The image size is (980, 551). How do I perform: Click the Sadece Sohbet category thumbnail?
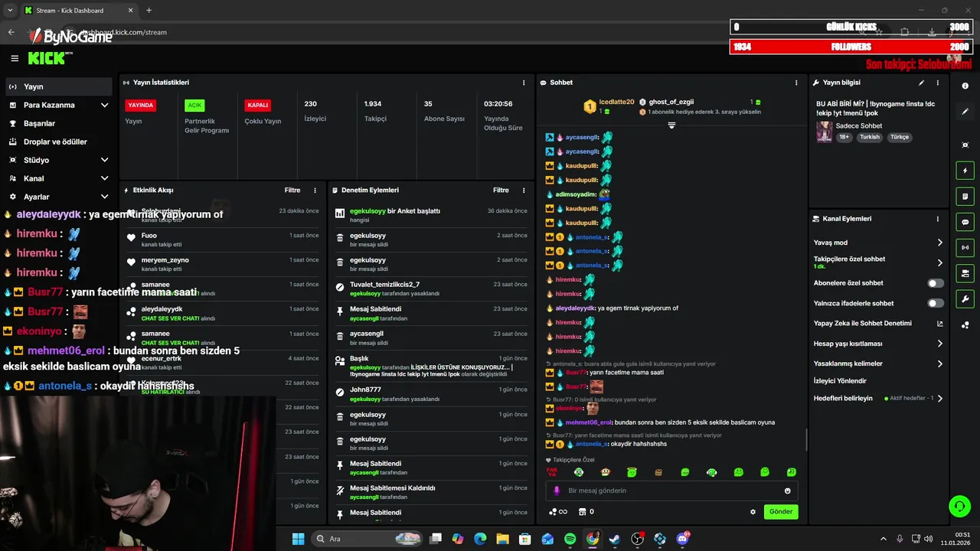tap(824, 131)
